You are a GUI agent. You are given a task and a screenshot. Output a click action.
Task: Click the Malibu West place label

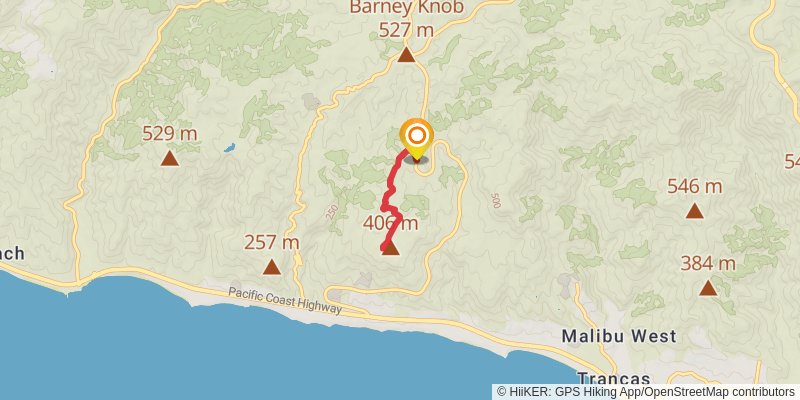point(619,336)
